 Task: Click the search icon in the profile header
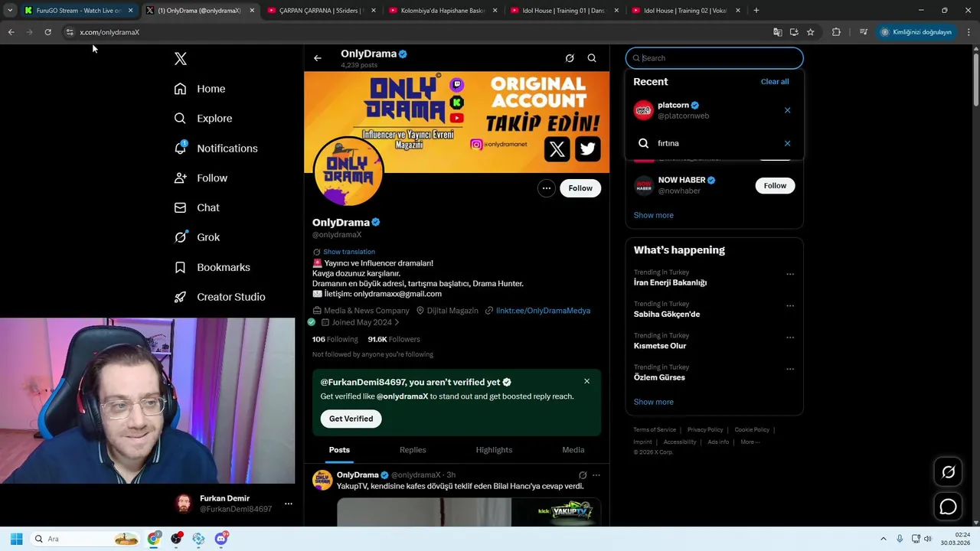[592, 58]
